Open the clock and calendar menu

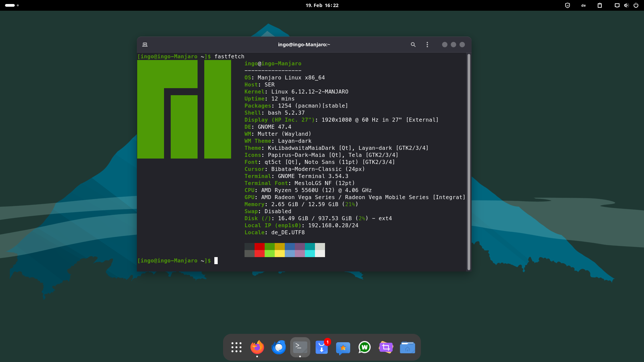point(322,5)
